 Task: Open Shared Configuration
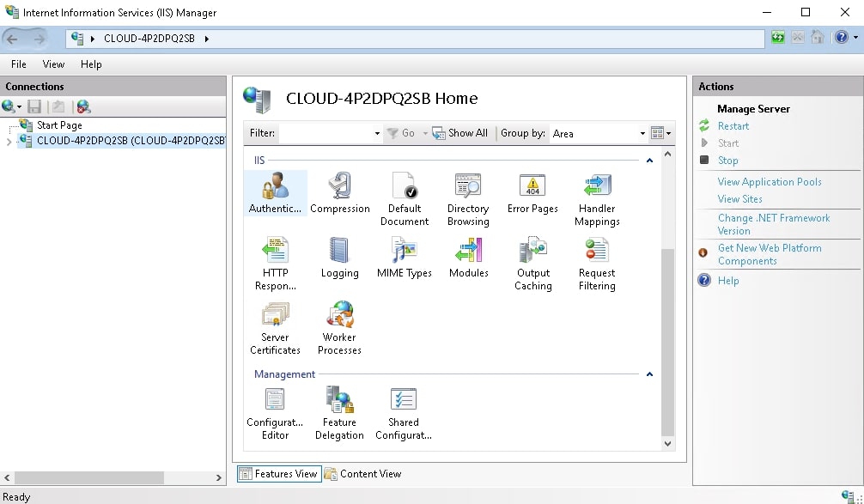click(404, 413)
